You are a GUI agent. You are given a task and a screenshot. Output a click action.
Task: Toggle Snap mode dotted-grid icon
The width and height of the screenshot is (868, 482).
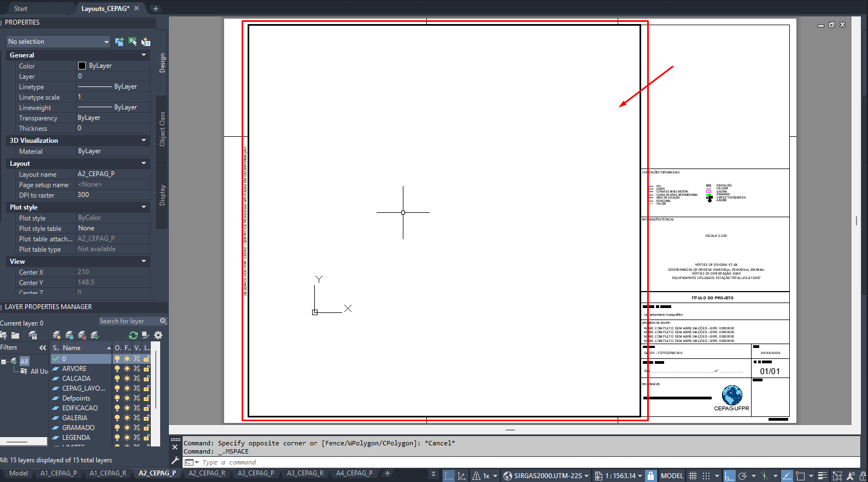706,475
